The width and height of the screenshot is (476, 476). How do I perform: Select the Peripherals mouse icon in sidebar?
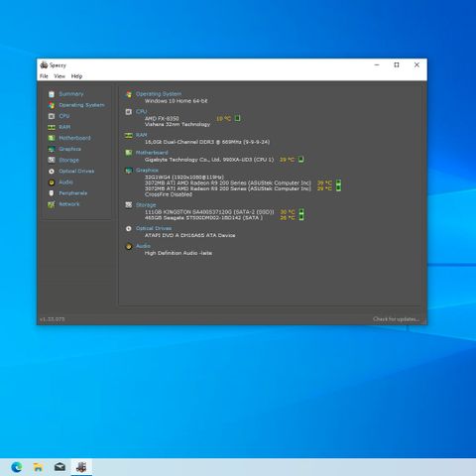[52, 193]
